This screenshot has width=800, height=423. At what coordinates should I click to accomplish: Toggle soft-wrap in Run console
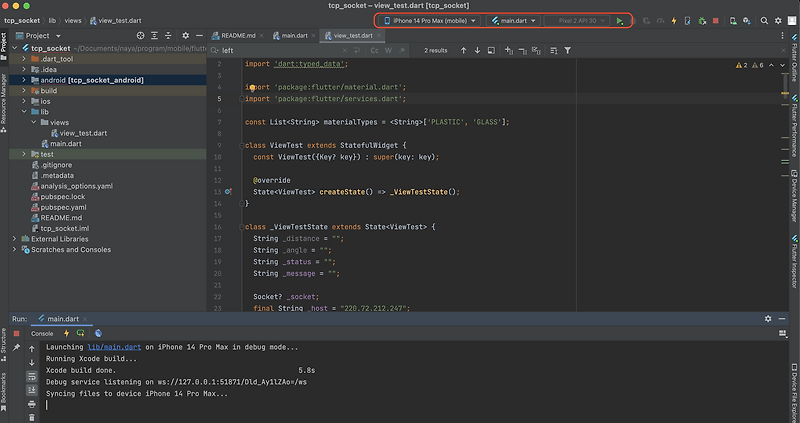(x=32, y=376)
